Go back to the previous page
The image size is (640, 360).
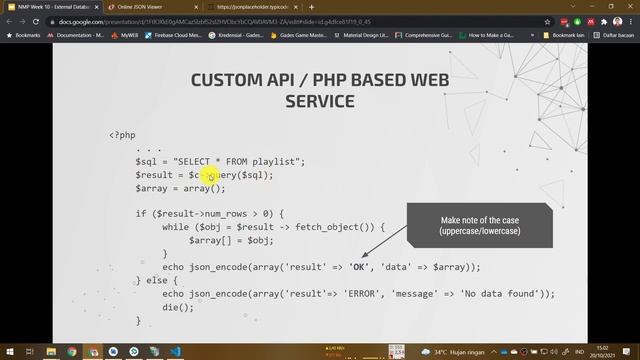(x=9, y=22)
